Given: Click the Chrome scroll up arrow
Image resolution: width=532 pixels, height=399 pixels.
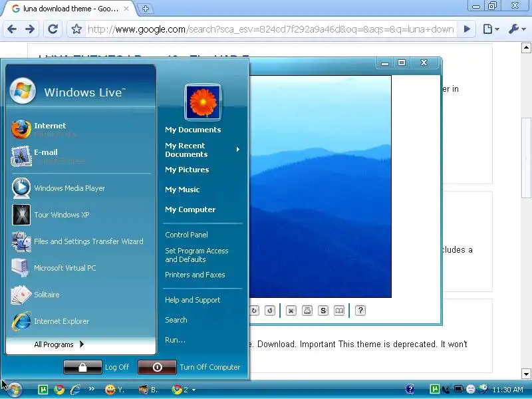Looking at the screenshot, I should [x=526, y=48].
